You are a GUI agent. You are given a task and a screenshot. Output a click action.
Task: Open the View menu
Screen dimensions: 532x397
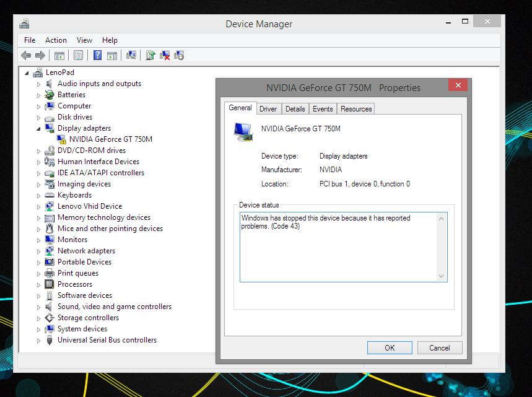click(84, 40)
